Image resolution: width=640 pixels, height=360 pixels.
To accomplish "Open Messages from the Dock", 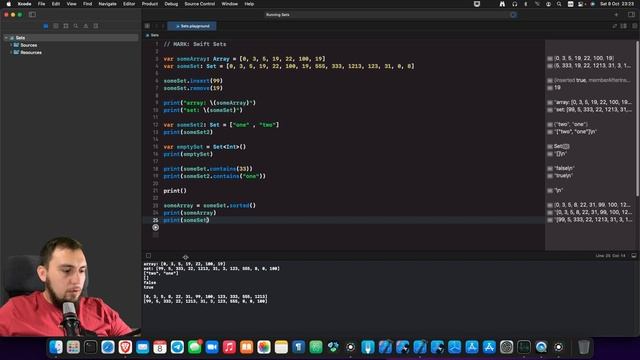I will coord(195,347).
